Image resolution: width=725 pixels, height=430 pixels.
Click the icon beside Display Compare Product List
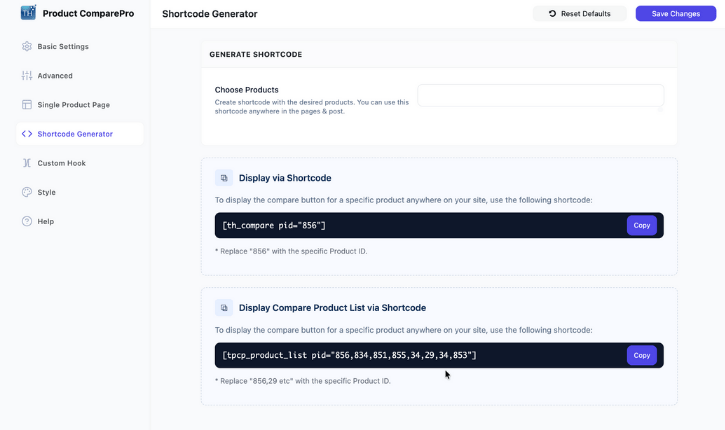[x=224, y=308]
